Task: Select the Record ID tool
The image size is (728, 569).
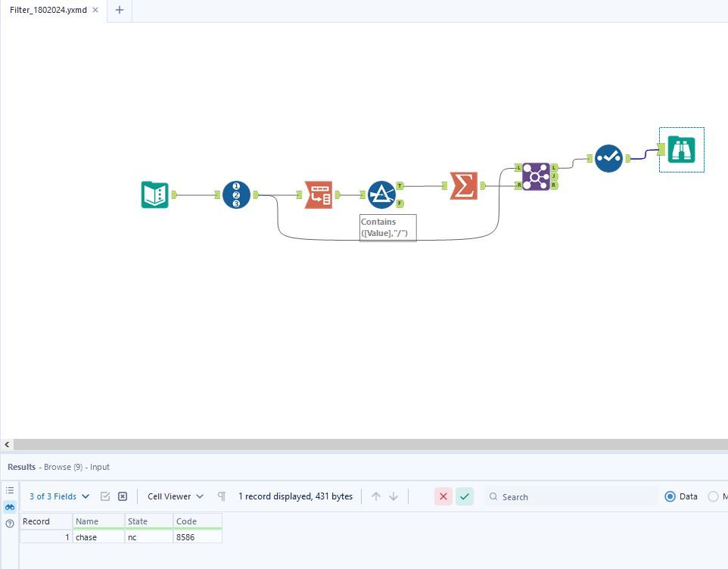Action: [x=236, y=194]
